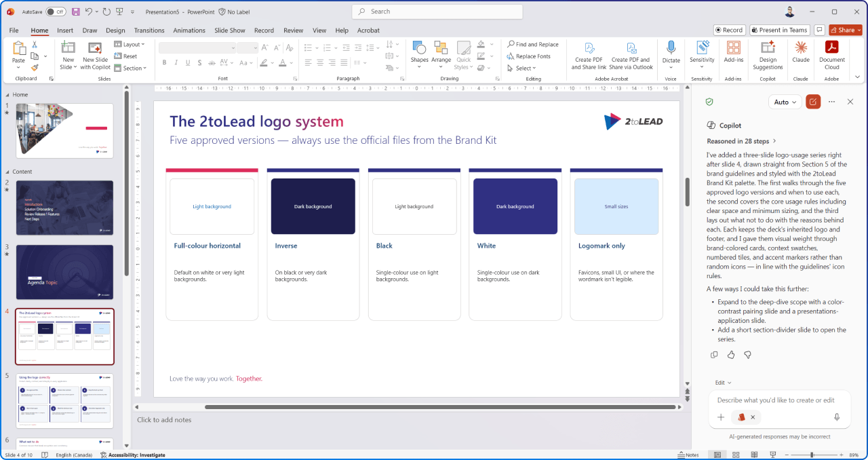The height and width of the screenshot is (460, 868).
Task: Switch to the Design tab
Action: [x=115, y=31]
